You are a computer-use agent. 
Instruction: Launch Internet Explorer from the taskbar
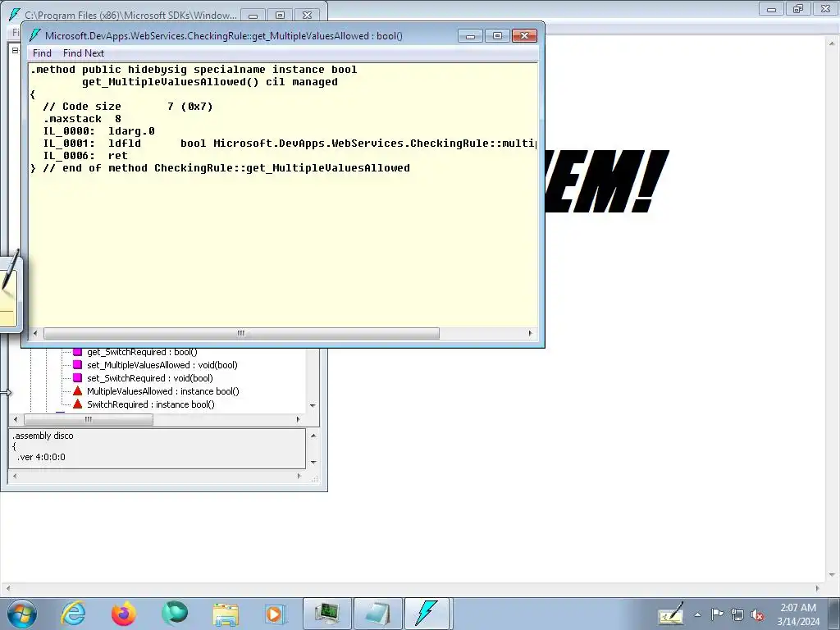coord(73,614)
